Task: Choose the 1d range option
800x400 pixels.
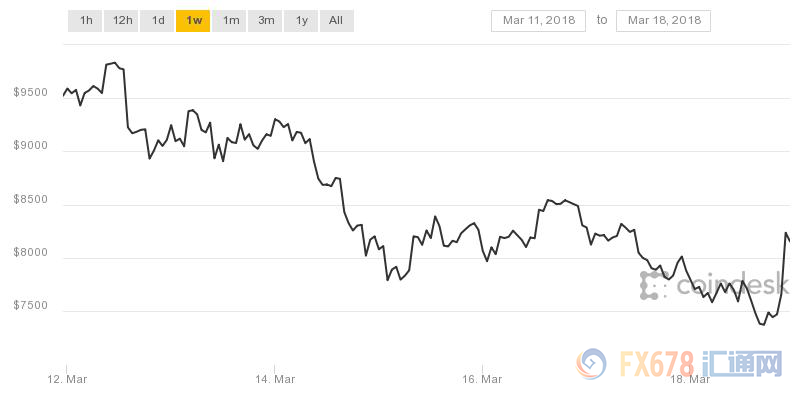Action: (x=158, y=20)
